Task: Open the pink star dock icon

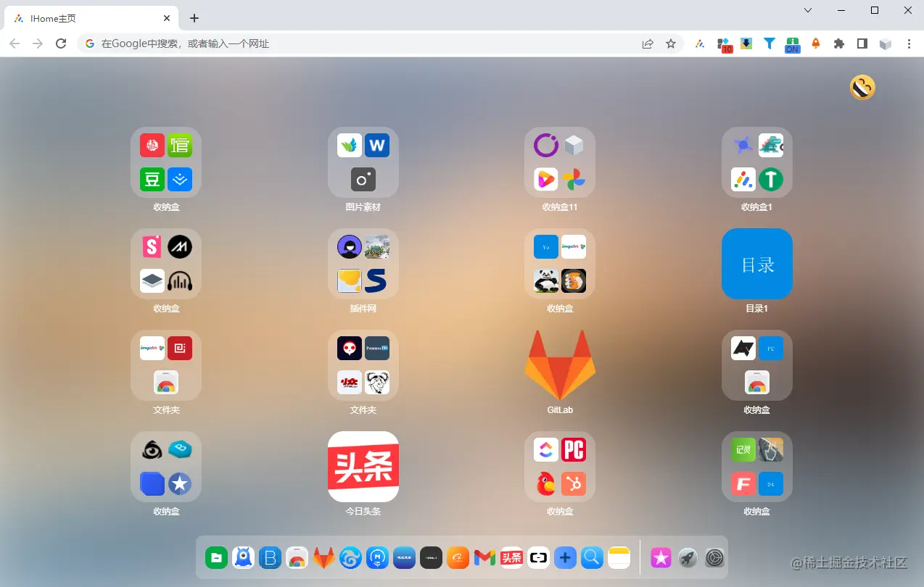Action: coord(661,557)
